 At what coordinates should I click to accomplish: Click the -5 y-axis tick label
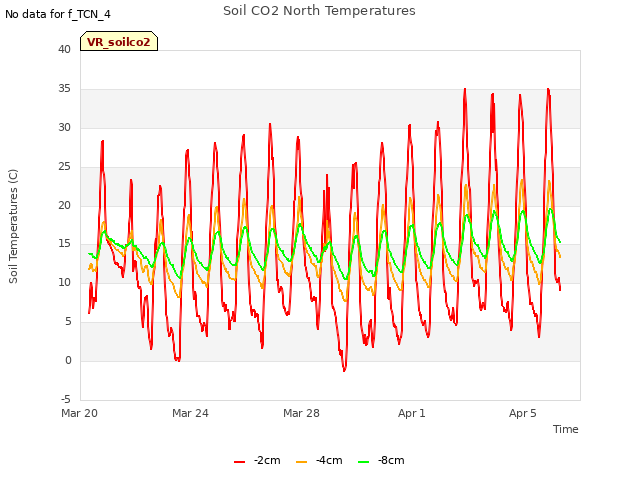point(66,399)
